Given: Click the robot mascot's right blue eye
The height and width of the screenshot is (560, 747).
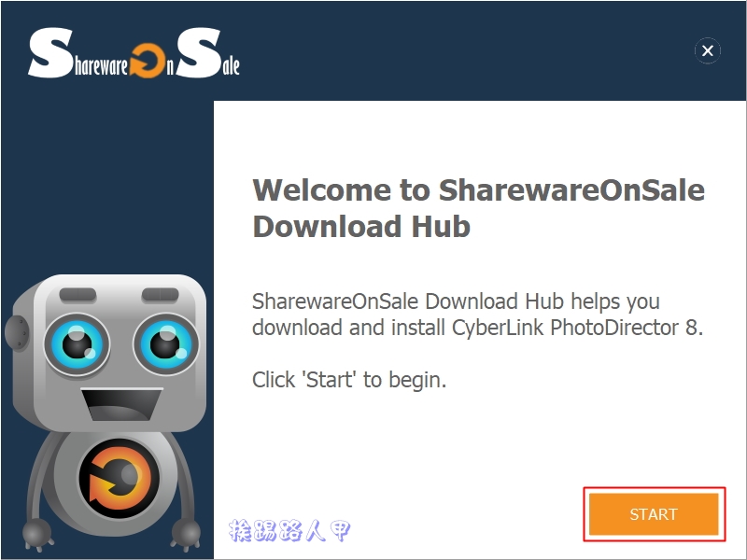Looking at the screenshot, I should tap(166, 343).
